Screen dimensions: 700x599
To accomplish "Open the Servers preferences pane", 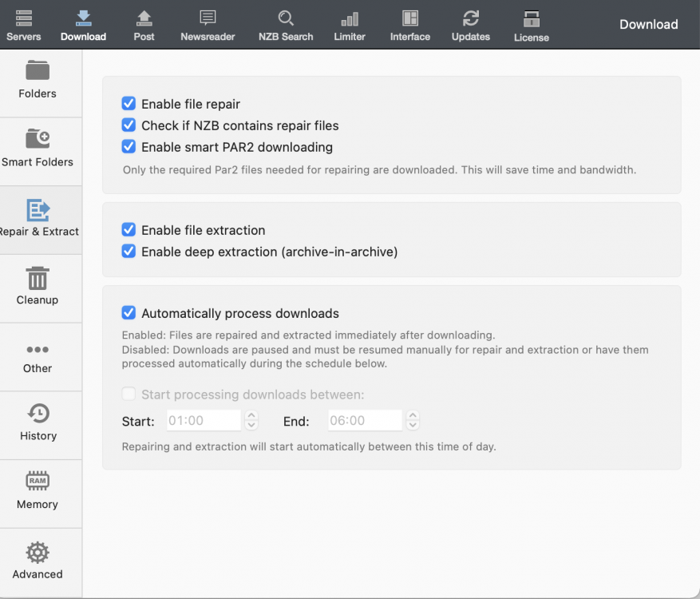I will [x=23, y=25].
